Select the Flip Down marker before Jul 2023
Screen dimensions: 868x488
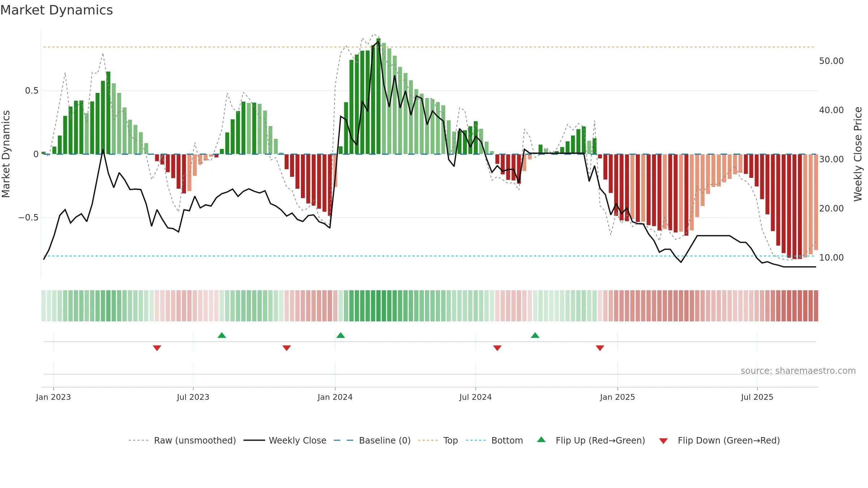157,348
